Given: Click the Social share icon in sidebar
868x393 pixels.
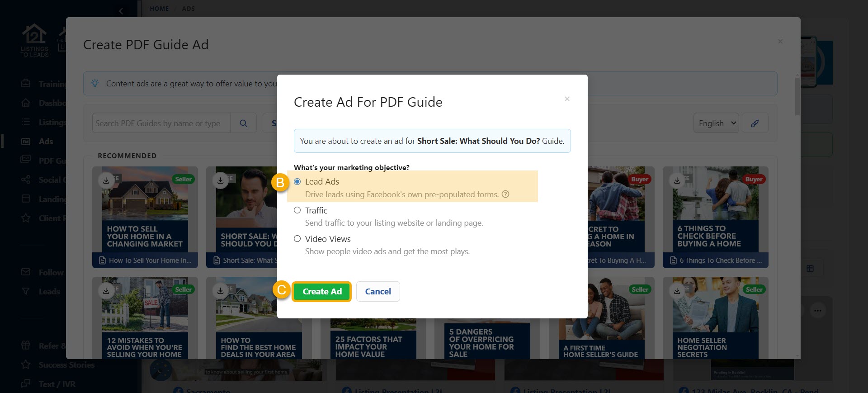Looking at the screenshot, I should click(26, 180).
